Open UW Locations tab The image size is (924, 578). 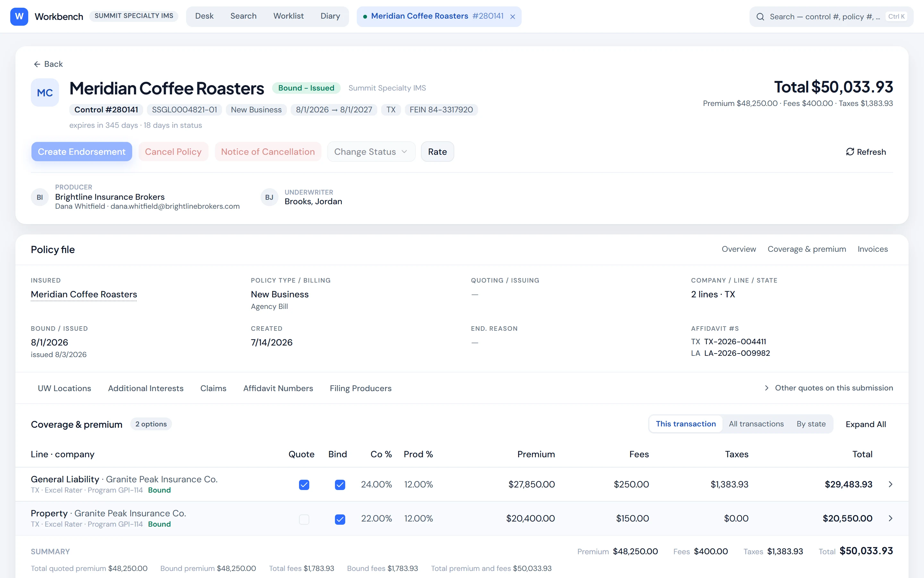pyautogui.click(x=64, y=389)
